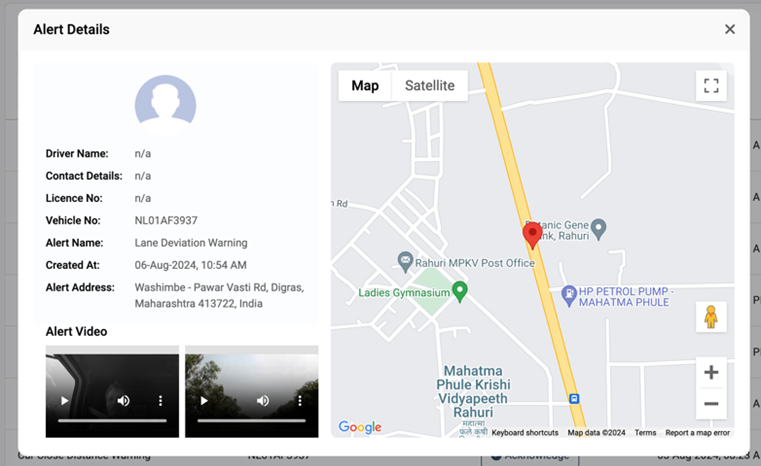This screenshot has height=466, width=761.
Task: Switch to Satellite map view
Action: click(429, 86)
